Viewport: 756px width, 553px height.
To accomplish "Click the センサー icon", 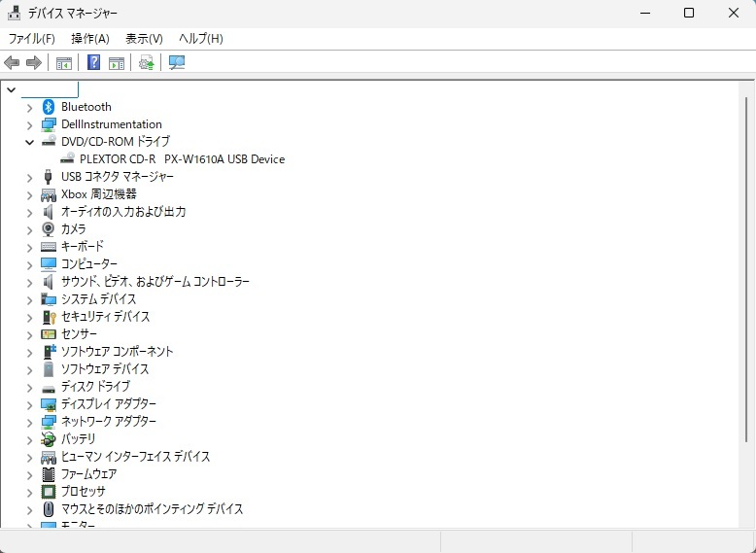I will tap(49, 334).
